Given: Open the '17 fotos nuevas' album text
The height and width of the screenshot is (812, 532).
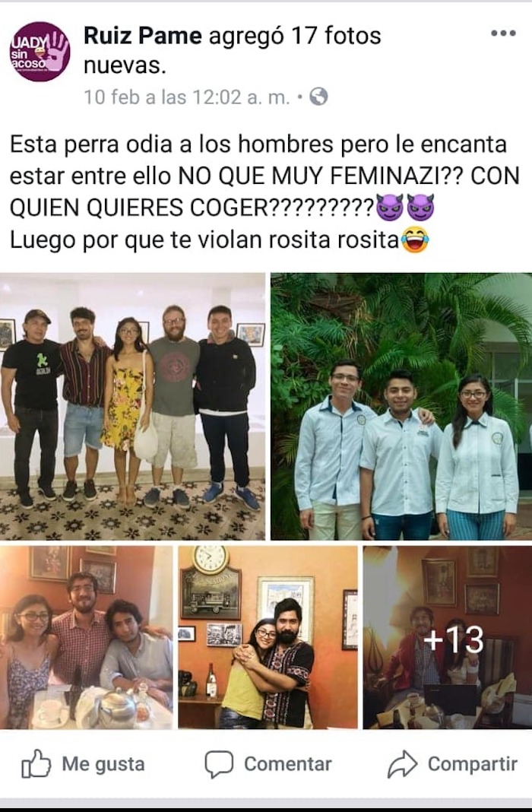Looking at the screenshot, I should (x=233, y=50).
